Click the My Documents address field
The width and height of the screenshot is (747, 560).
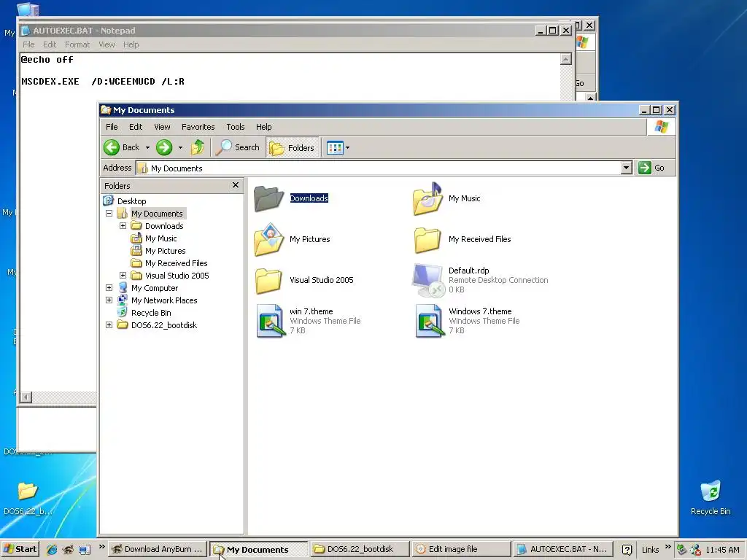379,168
